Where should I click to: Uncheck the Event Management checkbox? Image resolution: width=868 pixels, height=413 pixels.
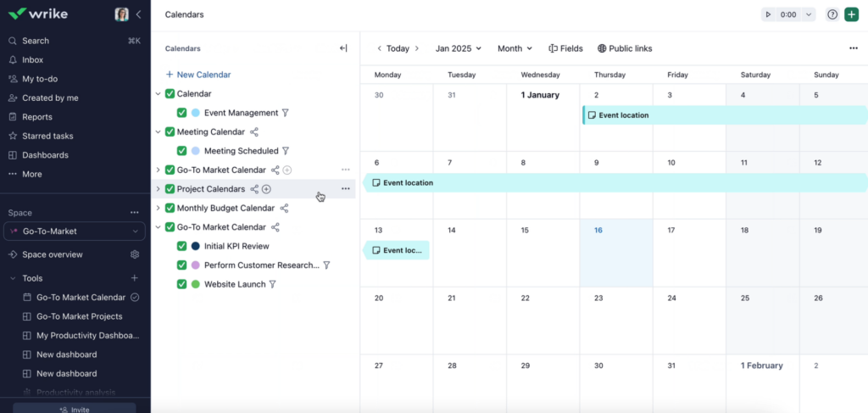[181, 113]
